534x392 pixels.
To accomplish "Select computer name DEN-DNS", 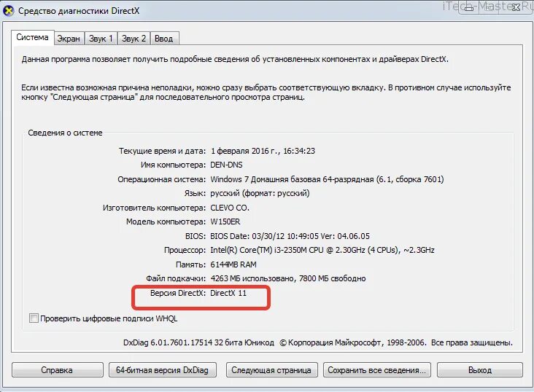I will (226, 165).
